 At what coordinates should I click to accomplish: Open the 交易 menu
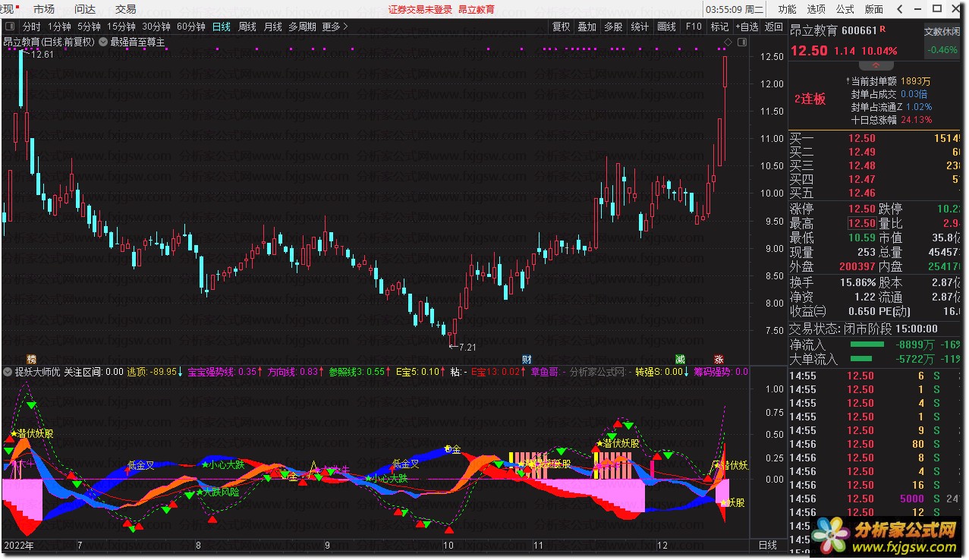(x=126, y=9)
